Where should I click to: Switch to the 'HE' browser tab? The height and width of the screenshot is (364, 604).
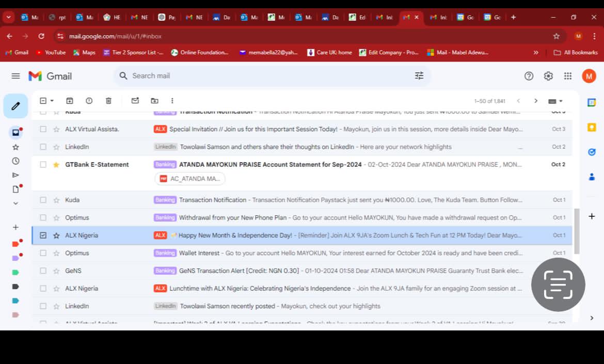[x=113, y=18]
